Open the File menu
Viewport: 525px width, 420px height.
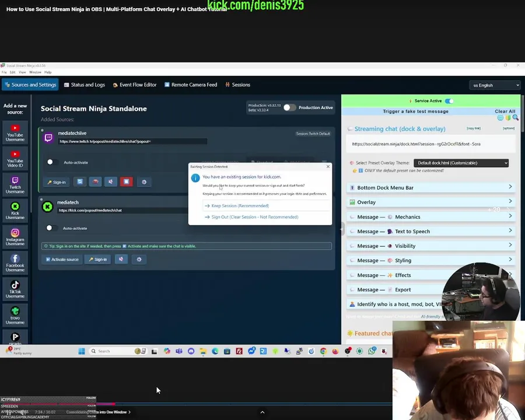(4, 72)
